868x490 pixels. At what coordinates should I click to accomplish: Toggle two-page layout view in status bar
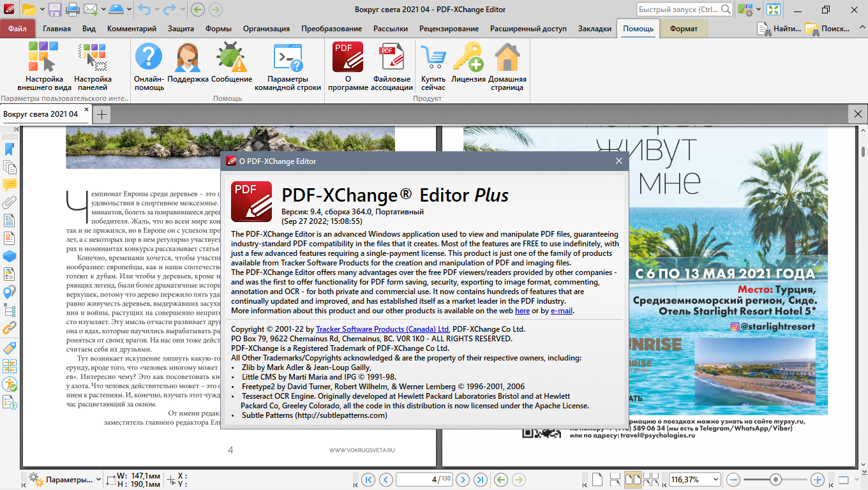click(x=632, y=479)
